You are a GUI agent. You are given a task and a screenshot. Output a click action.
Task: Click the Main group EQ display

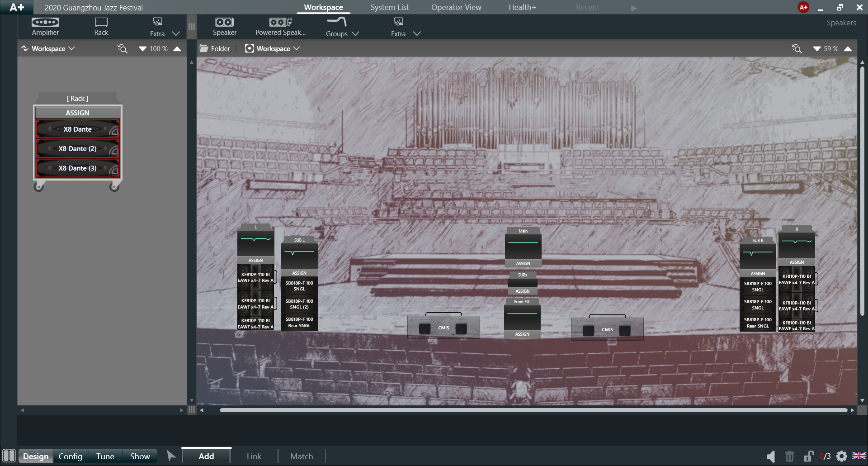[523, 247]
